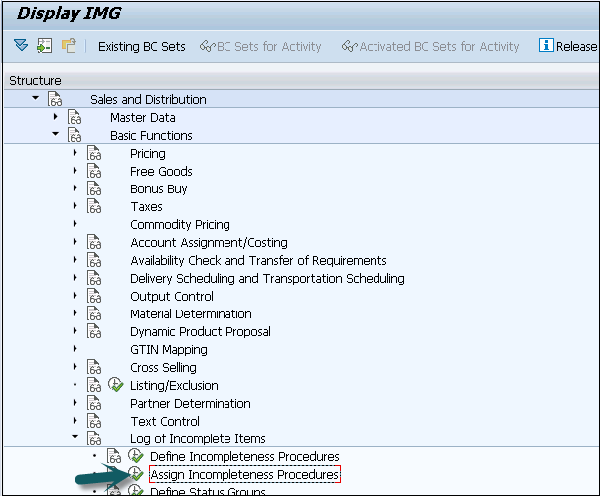Expand the Commodity Pricing node

tap(75, 225)
